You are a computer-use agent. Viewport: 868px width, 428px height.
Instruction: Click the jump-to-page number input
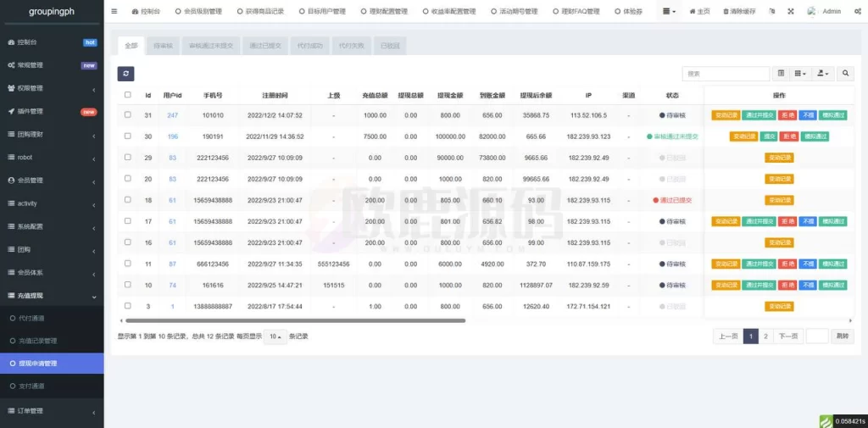[817, 336]
